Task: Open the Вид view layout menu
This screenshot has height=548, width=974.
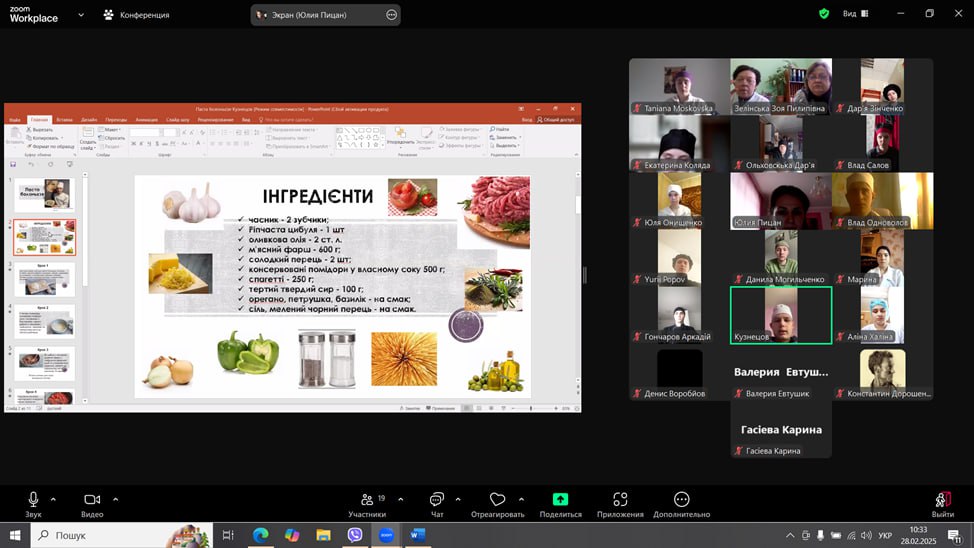Action: coord(855,14)
